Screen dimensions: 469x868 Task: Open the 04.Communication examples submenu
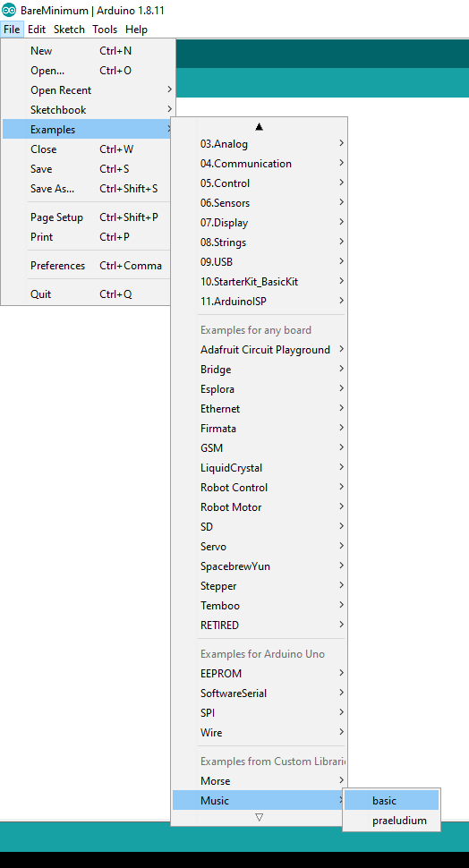(x=260, y=163)
